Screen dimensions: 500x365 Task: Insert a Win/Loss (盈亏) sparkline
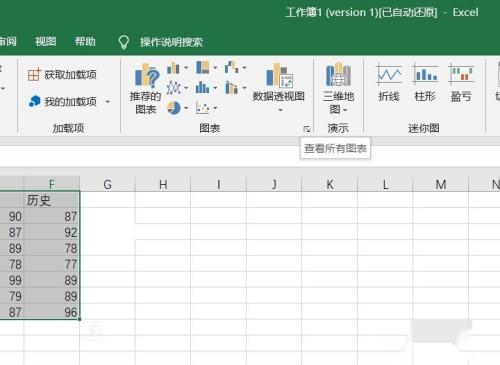click(461, 83)
